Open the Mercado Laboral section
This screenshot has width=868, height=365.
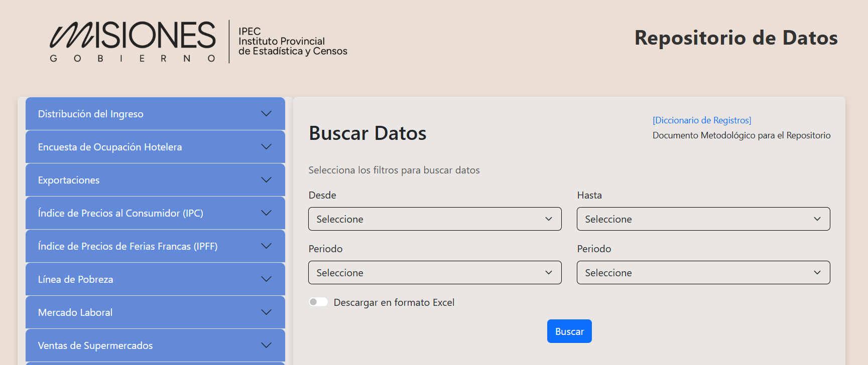155,312
